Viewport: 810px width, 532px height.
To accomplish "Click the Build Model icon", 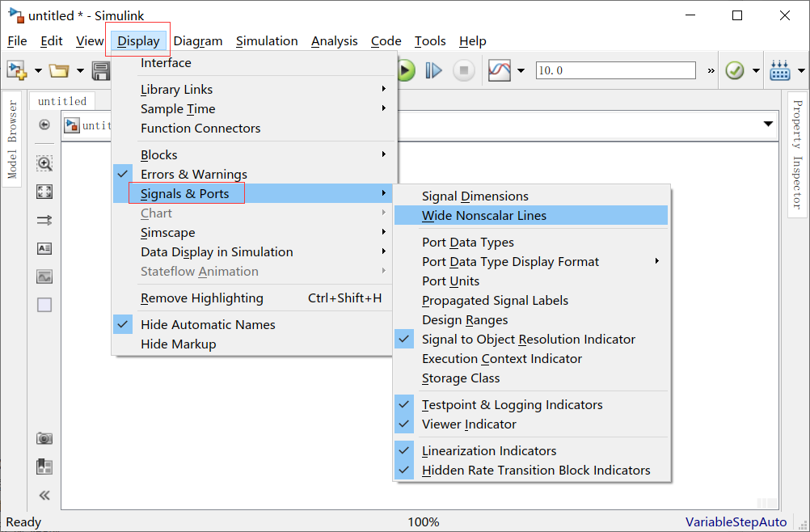I will point(780,70).
